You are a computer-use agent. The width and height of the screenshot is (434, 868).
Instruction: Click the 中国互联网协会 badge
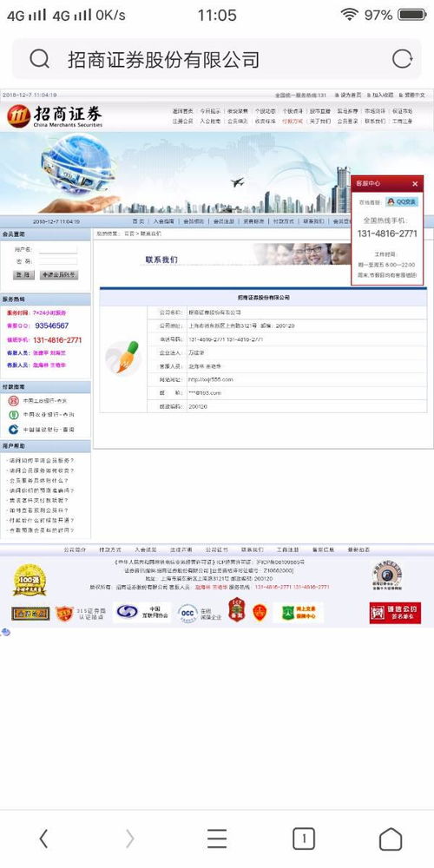click(x=142, y=612)
